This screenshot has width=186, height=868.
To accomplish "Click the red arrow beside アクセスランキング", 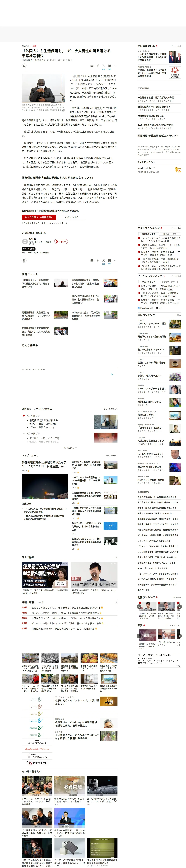I will pyautogui.click(x=161, y=228).
